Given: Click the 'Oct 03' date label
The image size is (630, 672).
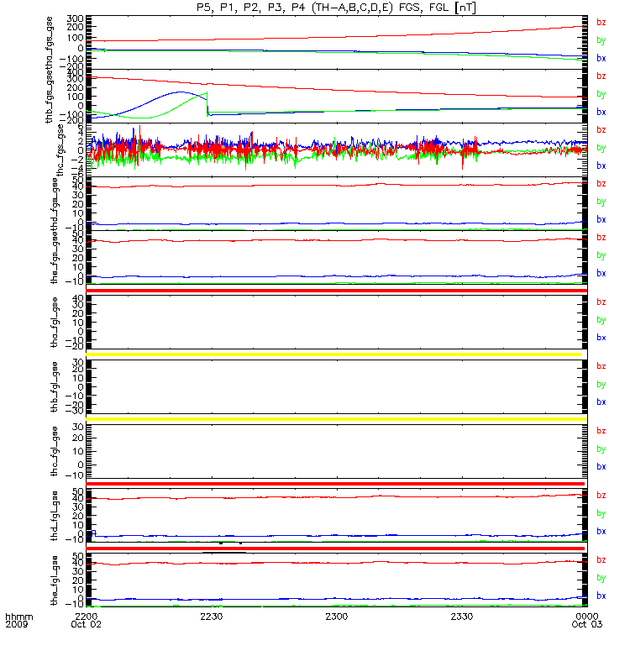Looking at the screenshot, I should 587,624.
